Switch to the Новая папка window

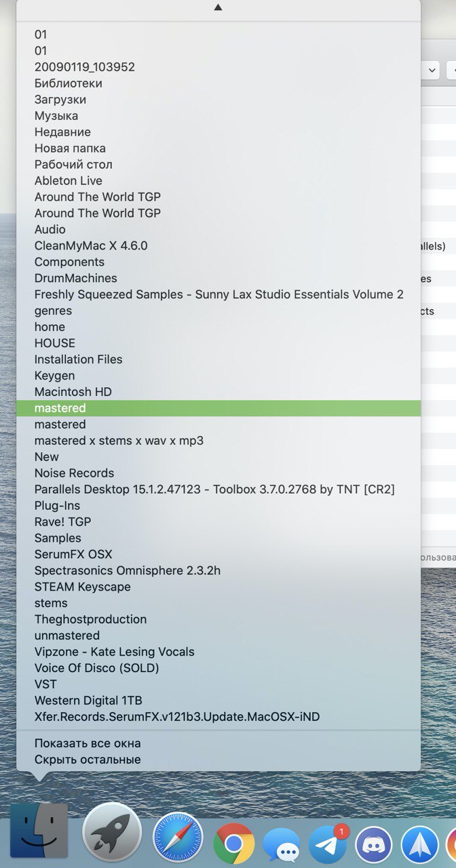point(218,148)
